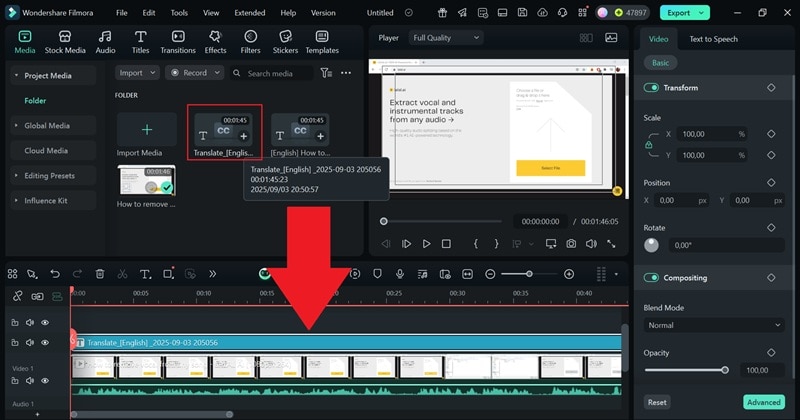Click the undo icon in timeline toolbar

(x=55, y=274)
